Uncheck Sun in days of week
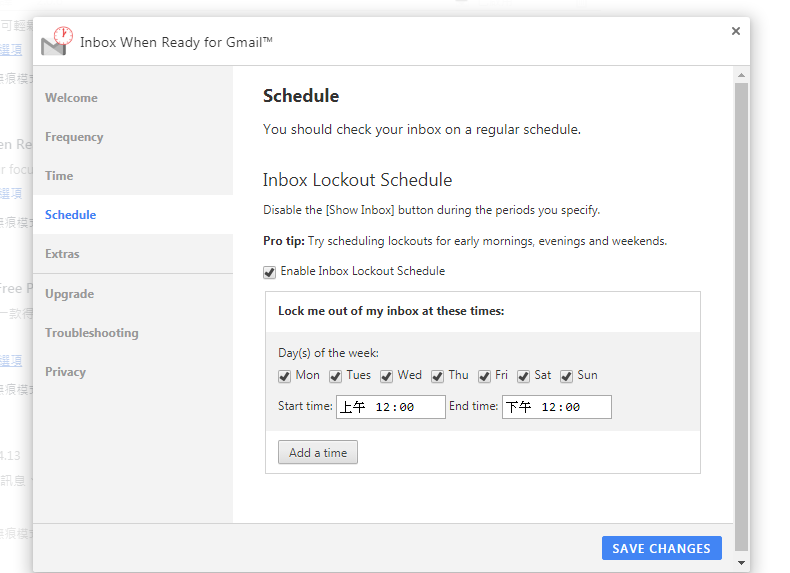This screenshot has width=790, height=573. coord(567,376)
